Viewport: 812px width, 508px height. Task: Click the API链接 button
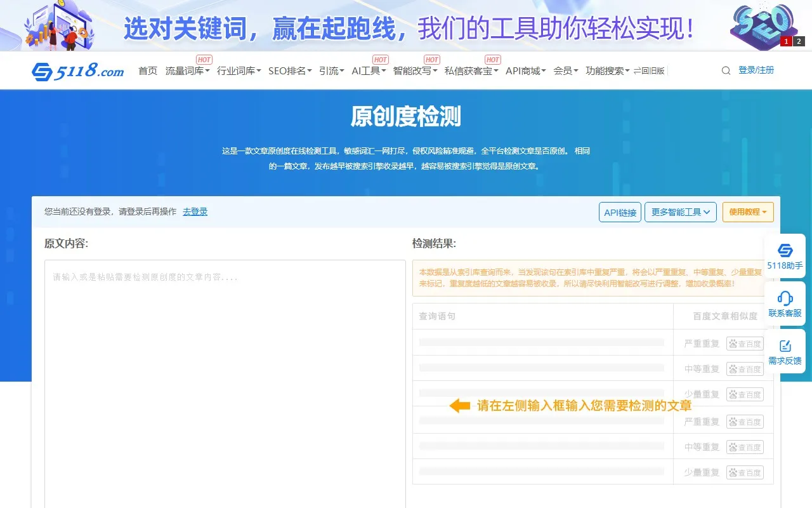pos(620,212)
